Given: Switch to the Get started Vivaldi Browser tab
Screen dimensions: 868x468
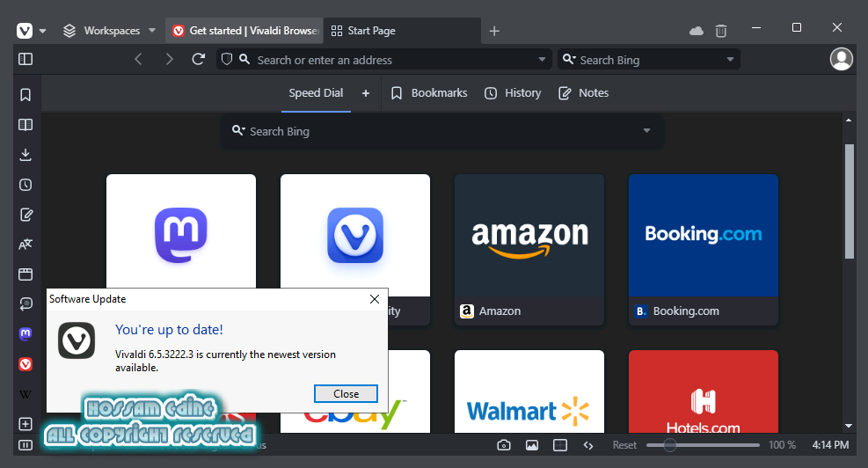Looking at the screenshot, I should (244, 31).
